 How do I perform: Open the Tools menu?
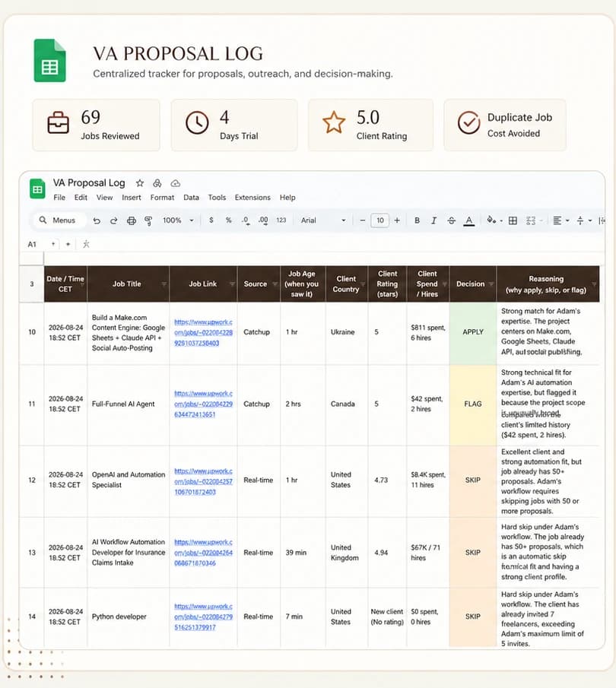point(217,198)
